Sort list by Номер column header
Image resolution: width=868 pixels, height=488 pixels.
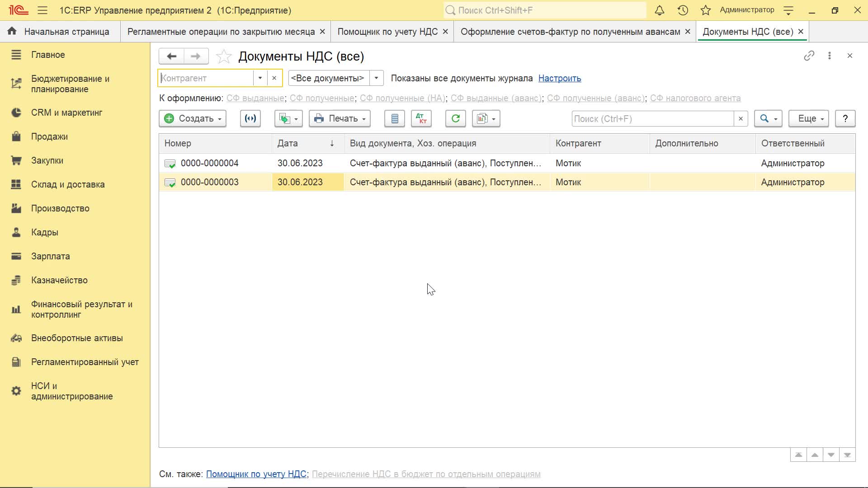pyautogui.click(x=215, y=143)
